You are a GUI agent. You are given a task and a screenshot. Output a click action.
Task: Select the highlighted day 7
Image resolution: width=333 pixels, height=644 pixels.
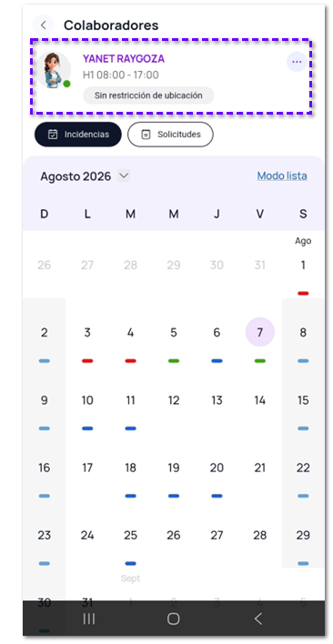pyautogui.click(x=260, y=332)
